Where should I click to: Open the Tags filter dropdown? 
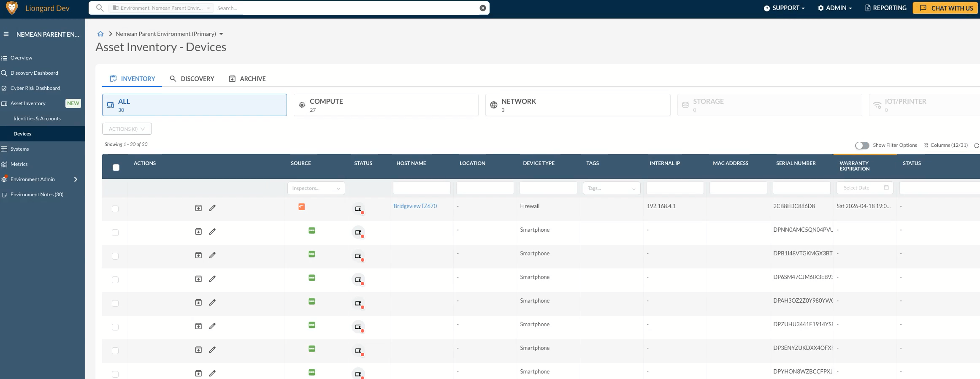611,188
